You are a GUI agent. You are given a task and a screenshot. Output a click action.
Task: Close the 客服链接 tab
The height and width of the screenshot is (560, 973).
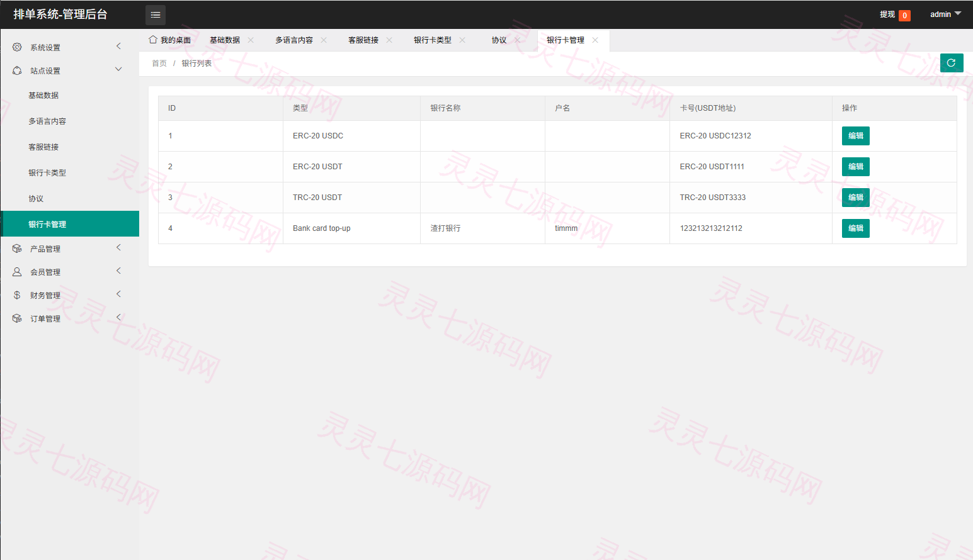389,40
